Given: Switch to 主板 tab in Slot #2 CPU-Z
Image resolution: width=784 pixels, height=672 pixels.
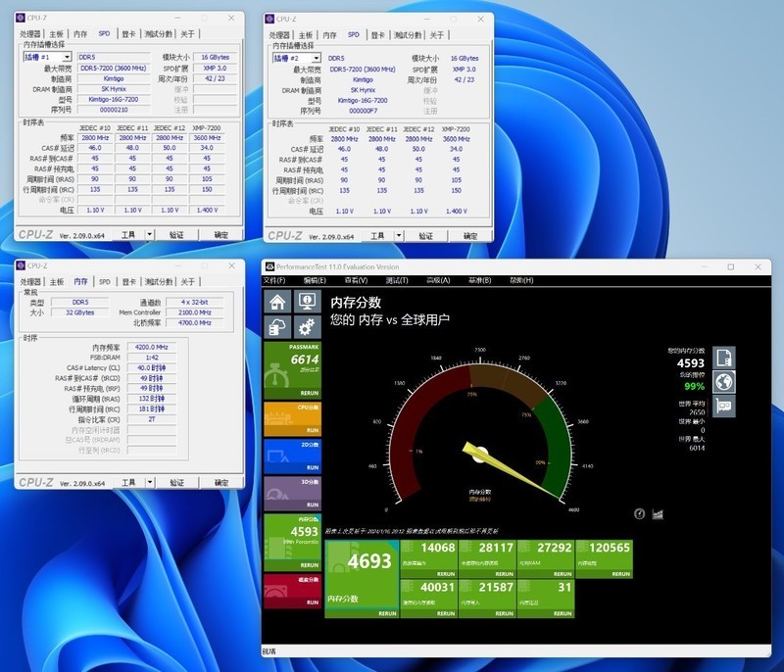Looking at the screenshot, I should pos(306,35).
